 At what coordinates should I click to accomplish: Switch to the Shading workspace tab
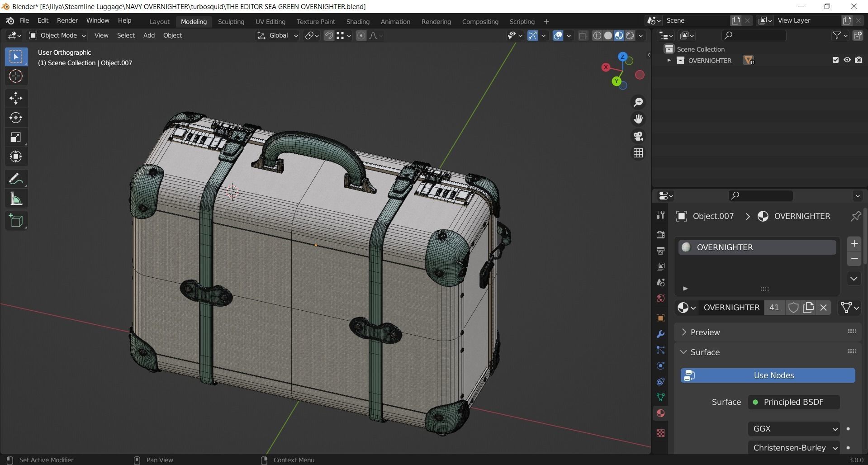click(358, 21)
